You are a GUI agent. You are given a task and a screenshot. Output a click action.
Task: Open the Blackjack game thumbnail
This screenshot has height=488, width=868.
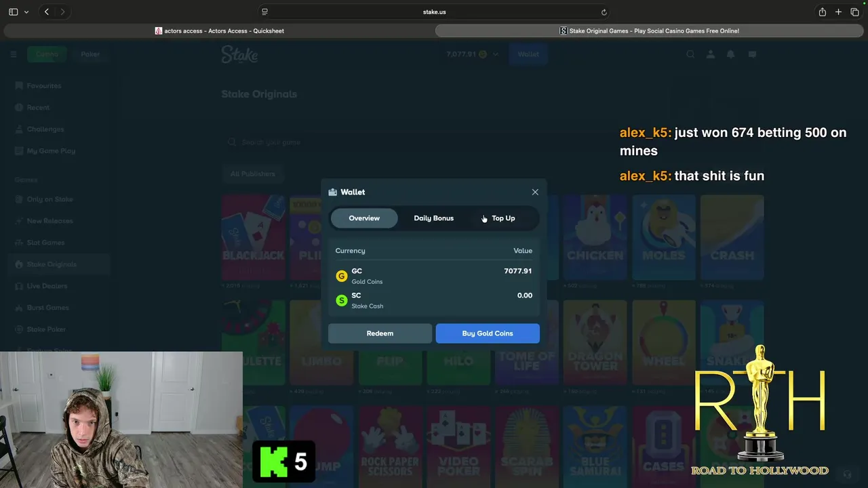click(x=254, y=238)
